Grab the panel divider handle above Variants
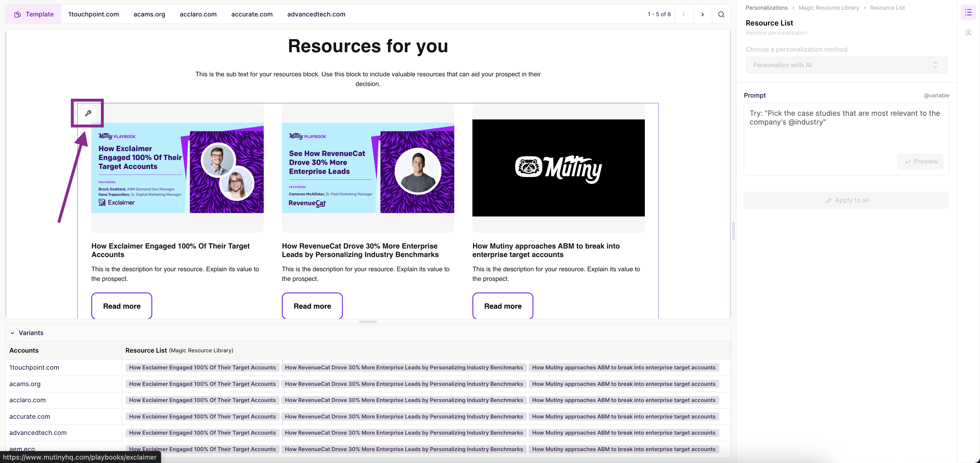980x463 pixels. pyautogui.click(x=368, y=322)
